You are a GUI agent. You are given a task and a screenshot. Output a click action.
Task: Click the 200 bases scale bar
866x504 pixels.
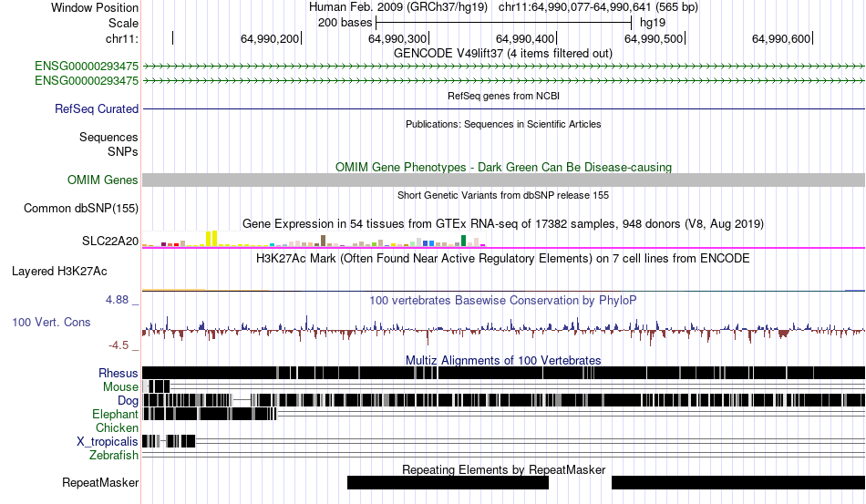click(503, 23)
